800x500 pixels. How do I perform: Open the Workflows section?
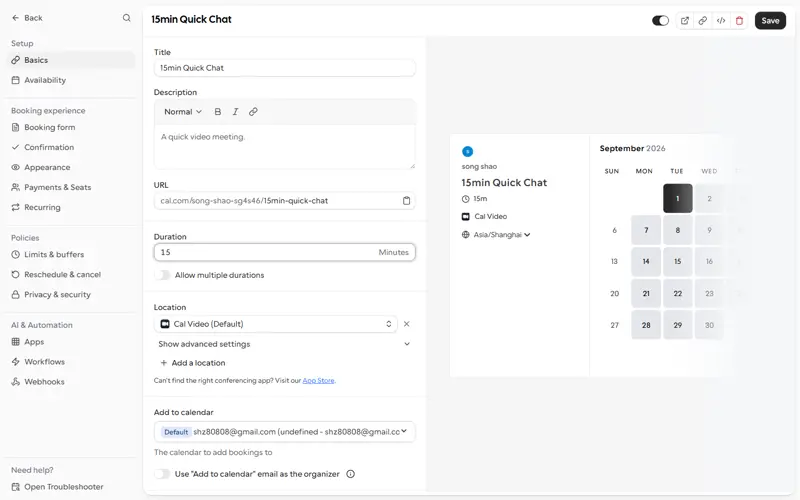point(71,362)
